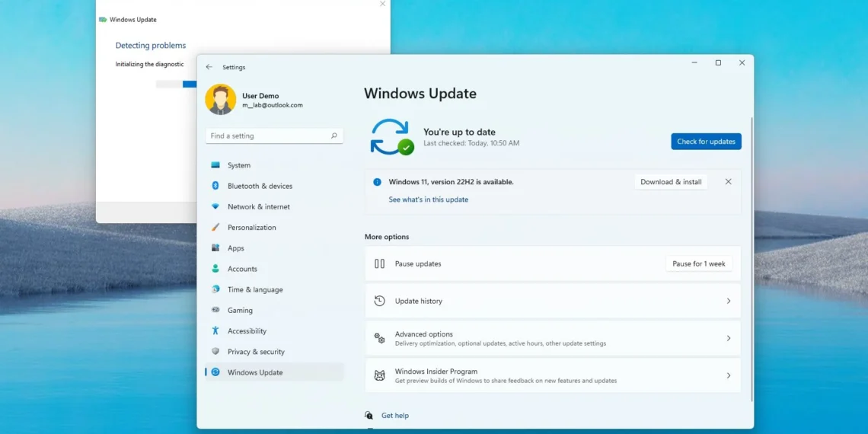Image resolution: width=868 pixels, height=434 pixels.
Task: Click the Privacy & security shield icon
Action: [x=215, y=352]
